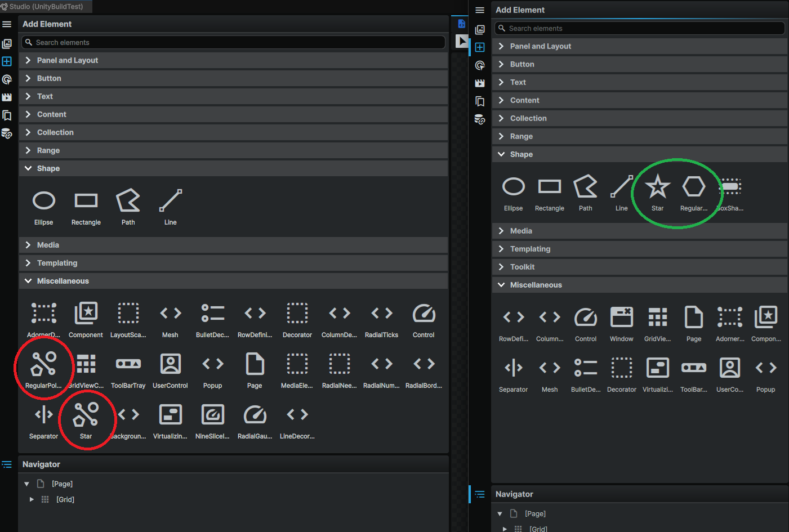Select the Ellipse shape in left panel

click(44, 207)
